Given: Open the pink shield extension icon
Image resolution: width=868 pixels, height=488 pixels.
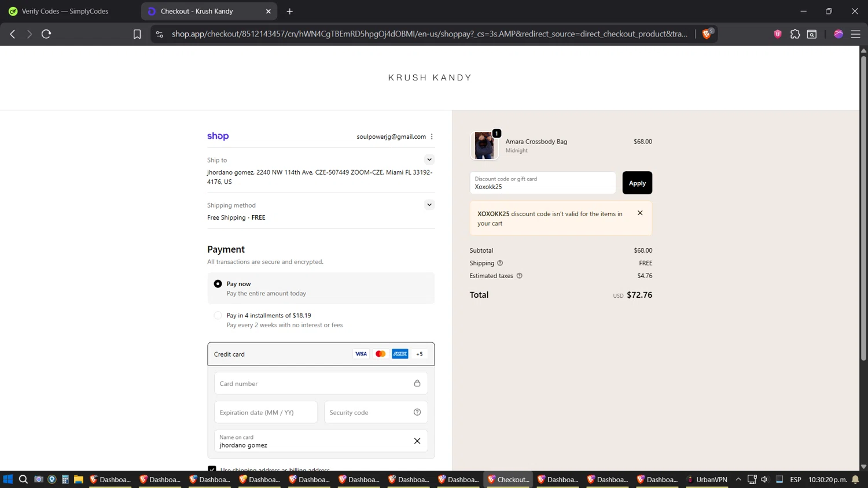Looking at the screenshot, I should 778,34.
